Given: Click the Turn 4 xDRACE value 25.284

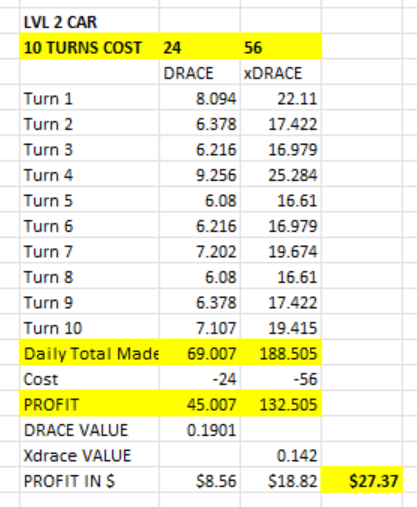Looking at the screenshot, I should point(281,175).
